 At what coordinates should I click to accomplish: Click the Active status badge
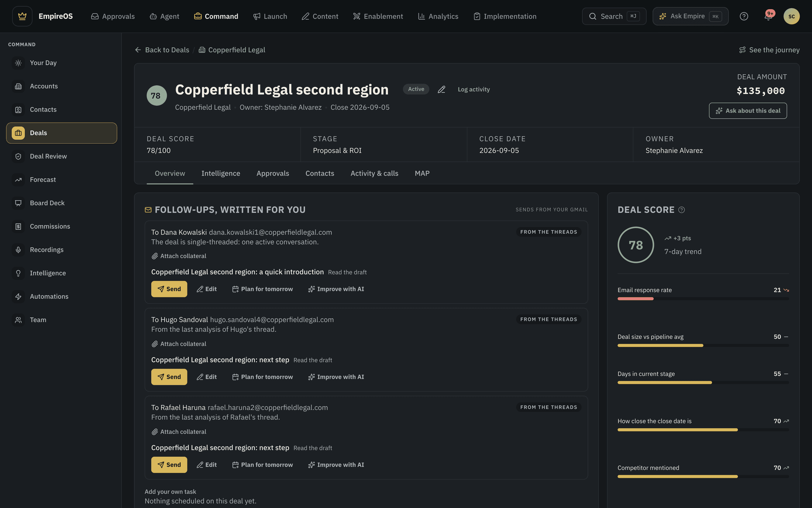416,89
